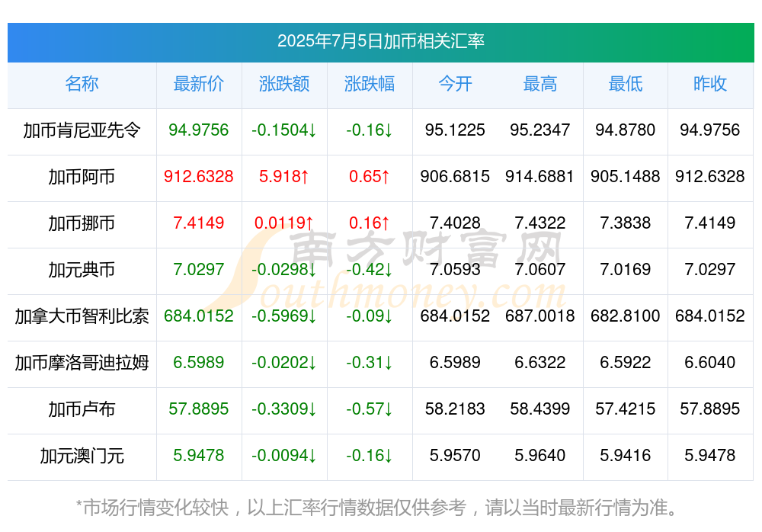This screenshot has height=532, width=762.
Task: Select the 涨跌幅 column header
Action: [370, 84]
